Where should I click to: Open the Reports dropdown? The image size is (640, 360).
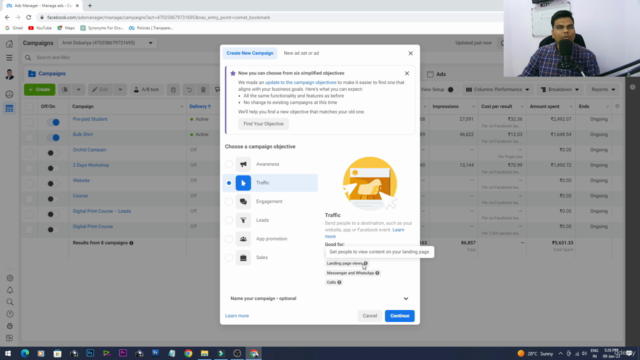click(603, 89)
